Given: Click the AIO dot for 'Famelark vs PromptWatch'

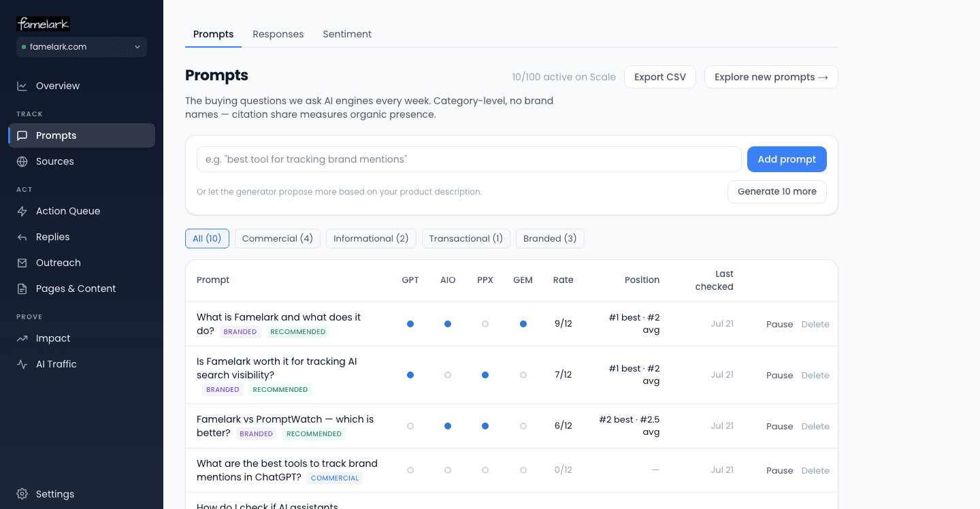Looking at the screenshot, I should [x=448, y=426].
